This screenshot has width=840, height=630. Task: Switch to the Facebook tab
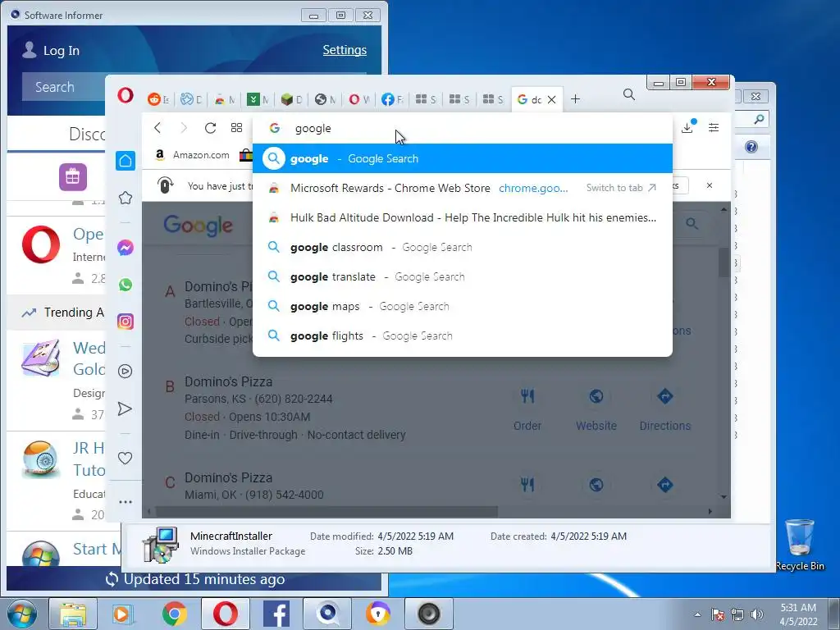coord(392,99)
